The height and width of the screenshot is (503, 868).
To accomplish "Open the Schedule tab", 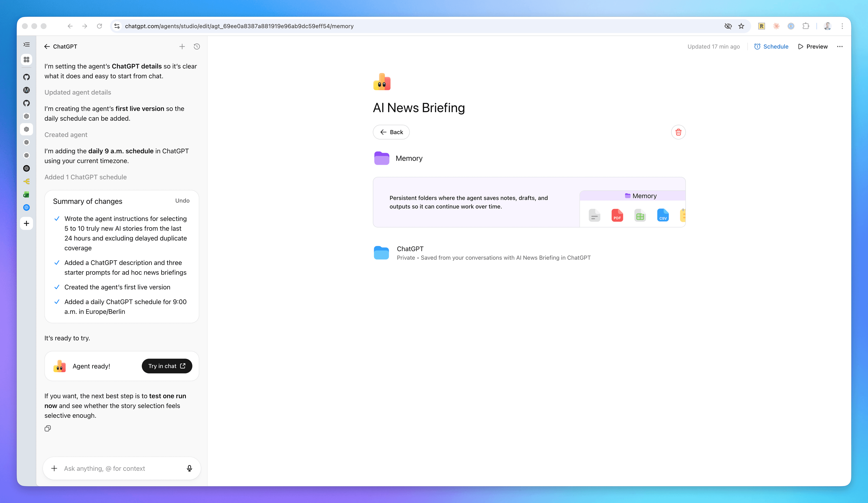I will click(x=771, y=47).
